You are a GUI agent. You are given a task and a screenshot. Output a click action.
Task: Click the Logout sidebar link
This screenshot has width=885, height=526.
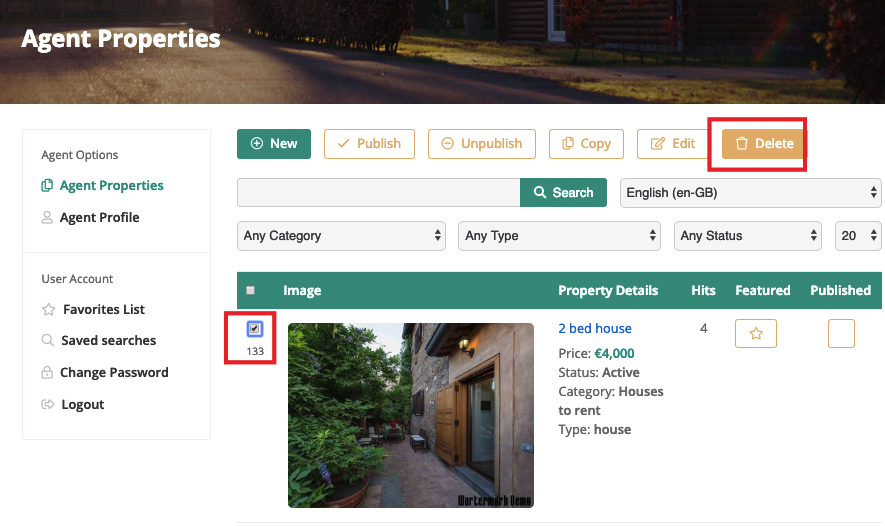coord(82,404)
